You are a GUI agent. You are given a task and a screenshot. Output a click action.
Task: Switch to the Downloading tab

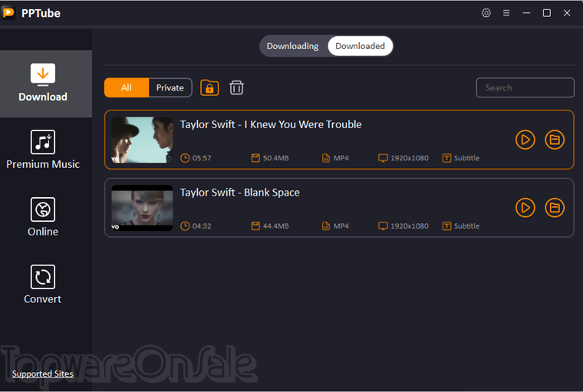coord(292,46)
